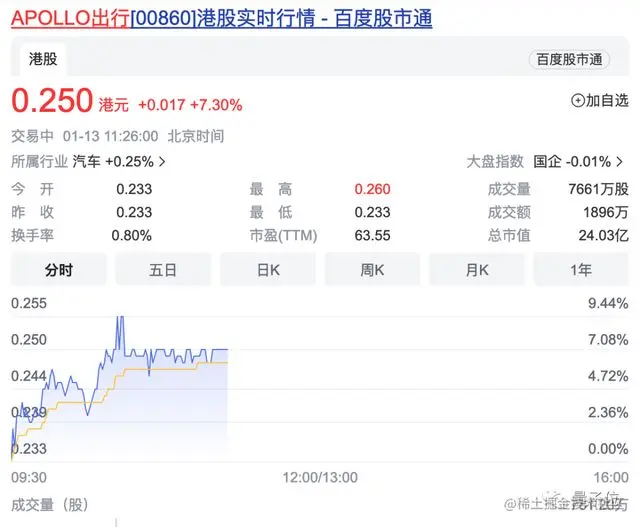
Task: Click the percentage change +7.30%
Action: (x=216, y=105)
